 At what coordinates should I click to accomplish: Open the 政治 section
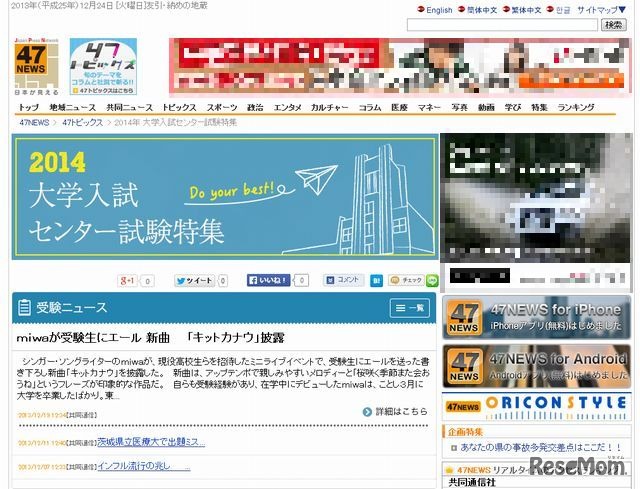(255, 107)
